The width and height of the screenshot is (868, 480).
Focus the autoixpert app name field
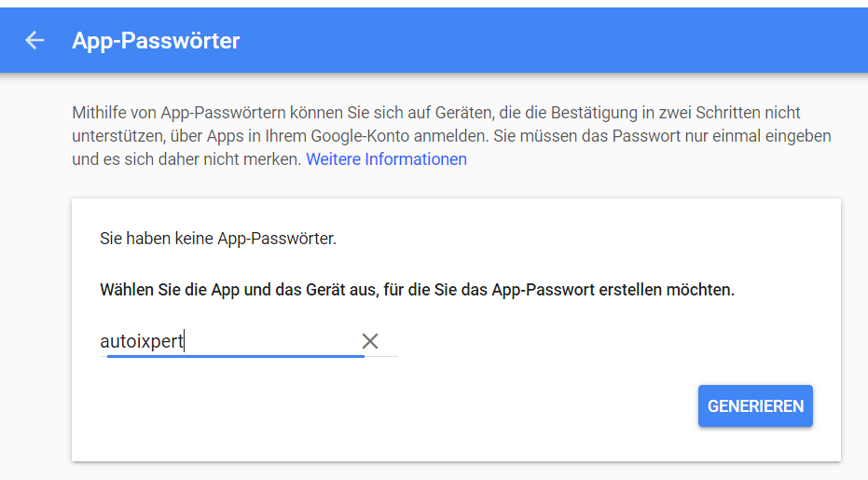231,341
